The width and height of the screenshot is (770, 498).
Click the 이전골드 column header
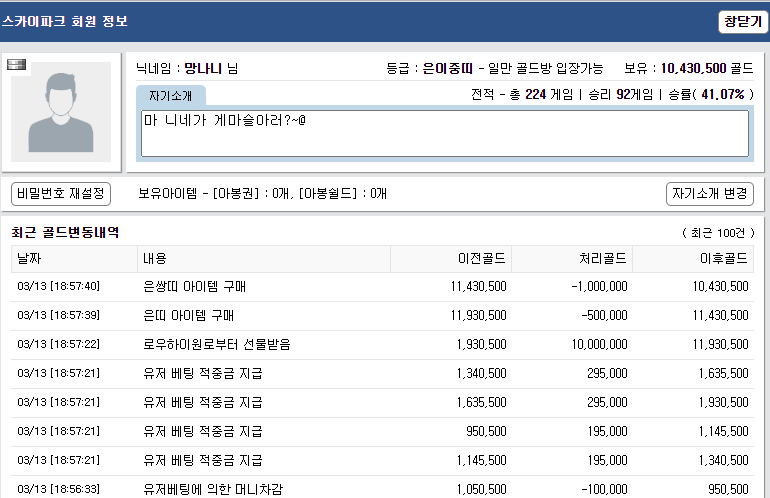pos(451,258)
